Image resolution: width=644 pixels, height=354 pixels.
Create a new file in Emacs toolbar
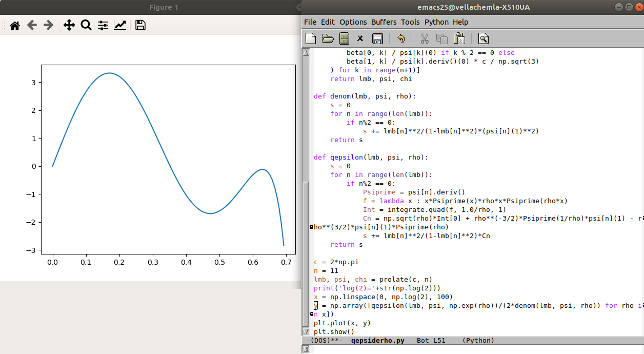[311, 38]
